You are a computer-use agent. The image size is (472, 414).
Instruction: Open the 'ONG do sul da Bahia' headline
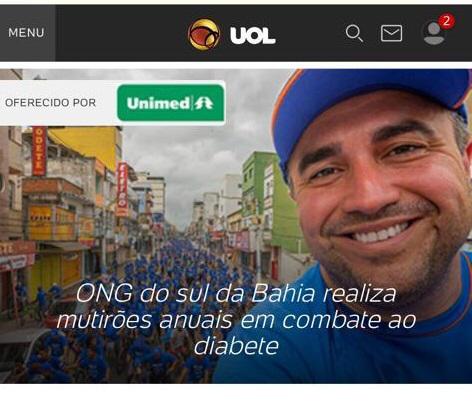click(236, 320)
